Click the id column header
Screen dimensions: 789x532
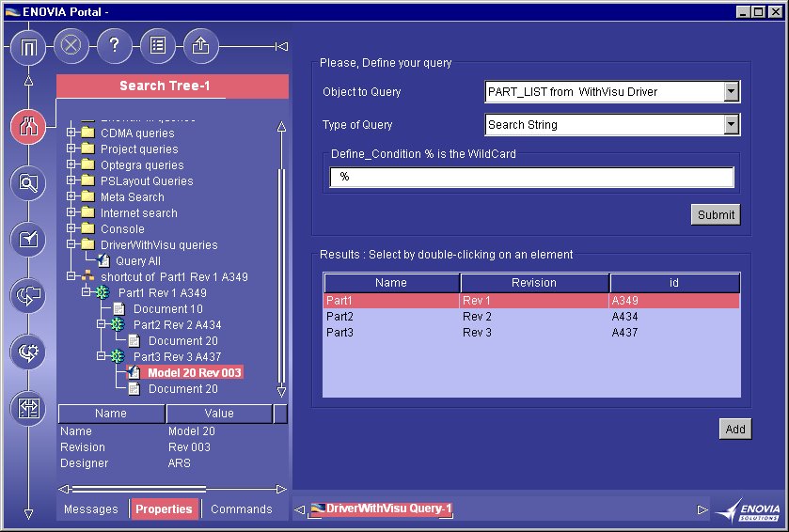[675, 283]
